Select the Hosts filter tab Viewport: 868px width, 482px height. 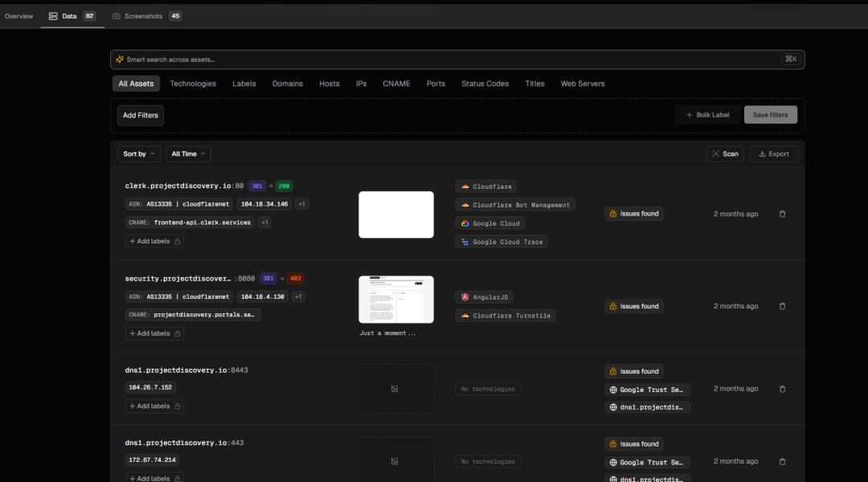330,84
